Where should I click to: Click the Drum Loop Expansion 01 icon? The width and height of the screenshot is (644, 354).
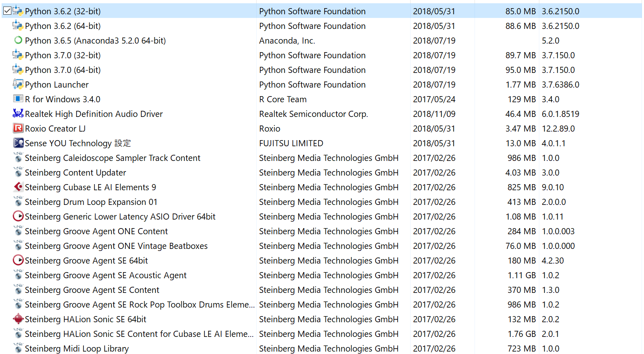coord(18,202)
